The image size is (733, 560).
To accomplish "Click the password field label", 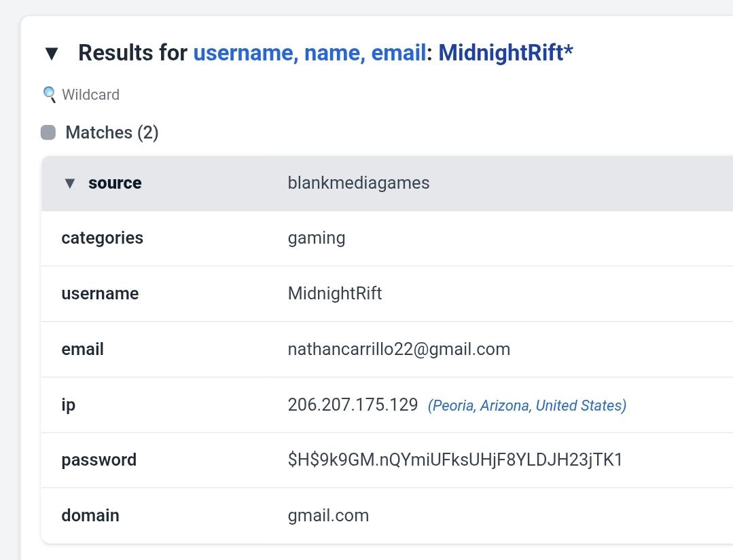I will (99, 460).
